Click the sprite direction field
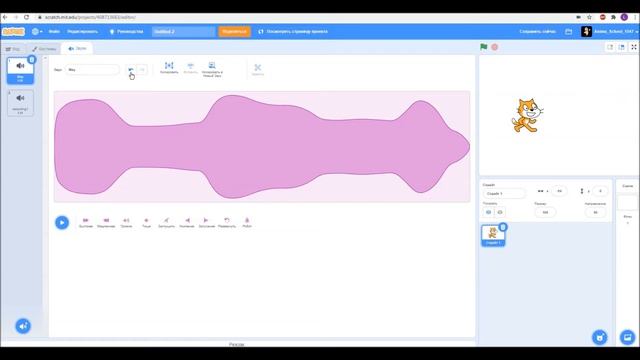This screenshot has width=640, height=360. 595,212
